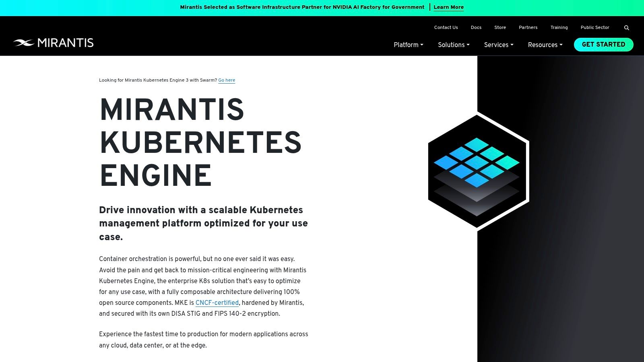Click the GET STARTED button
Image resolution: width=644 pixels, height=362 pixels.
point(603,45)
